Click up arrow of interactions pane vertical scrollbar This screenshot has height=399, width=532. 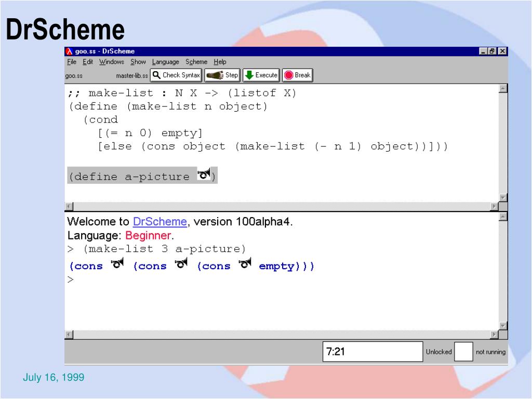(503, 217)
